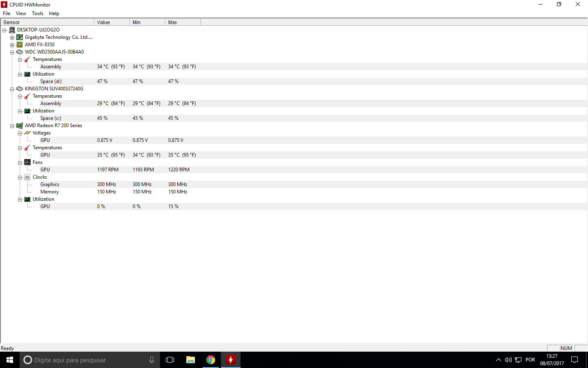Screen dimensions: 588x368
Task: Open the Windows Start menu
Action: (10, 360)
